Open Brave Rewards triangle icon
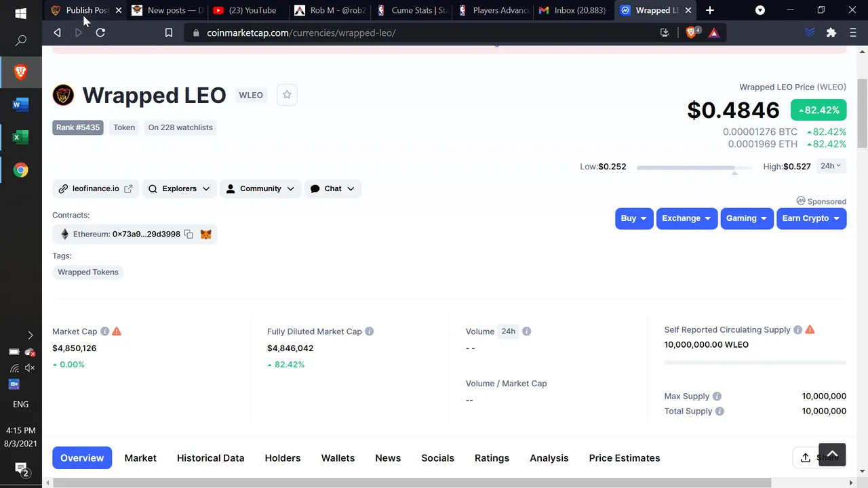Screen dimensions: 868x488 714,33
